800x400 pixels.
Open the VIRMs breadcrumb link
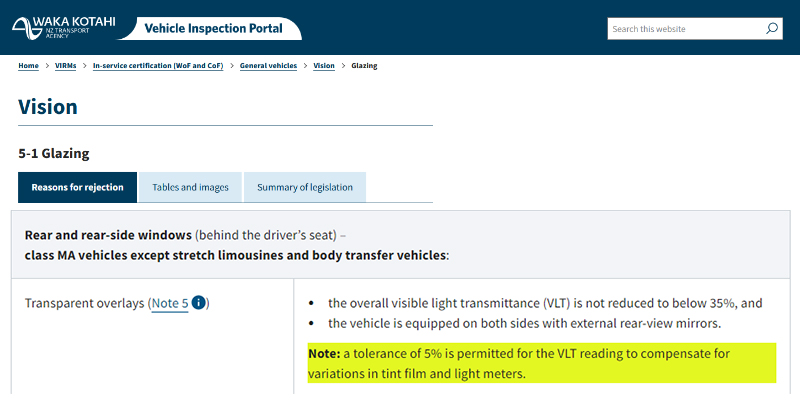[65, 66]
